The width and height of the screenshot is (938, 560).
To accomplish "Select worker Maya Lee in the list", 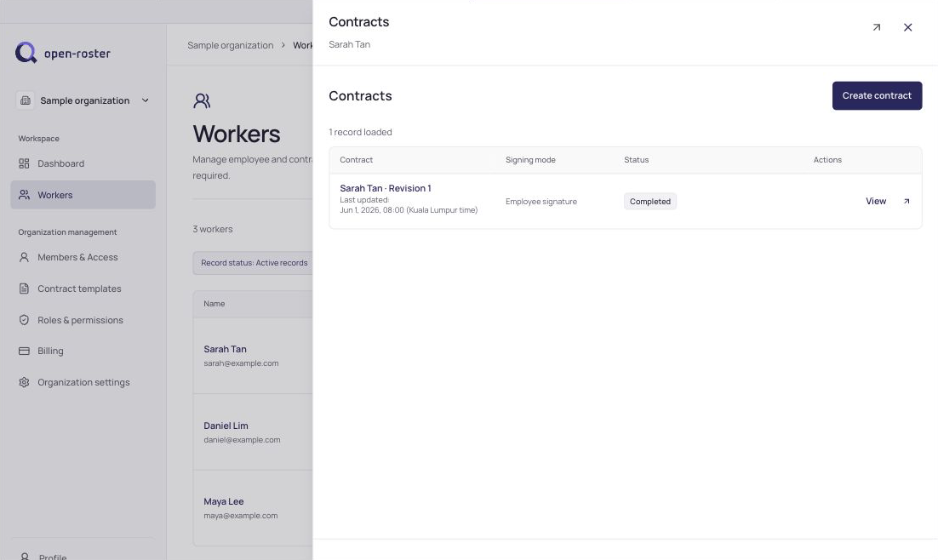I will 223,501.
